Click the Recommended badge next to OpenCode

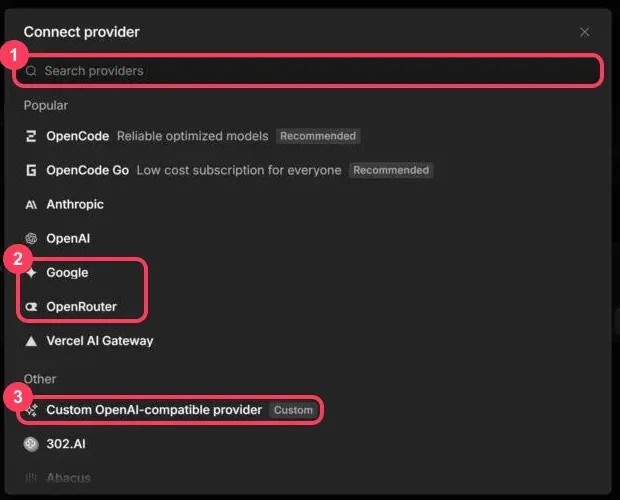[318, 136]
